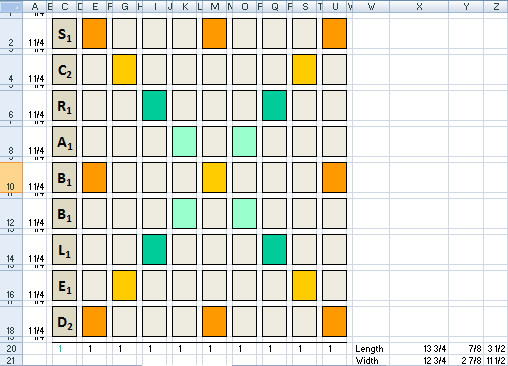This screenshot has width=508, height=366.
Task: Click yellow center square in row 10, column M
Action: (215, 177)
